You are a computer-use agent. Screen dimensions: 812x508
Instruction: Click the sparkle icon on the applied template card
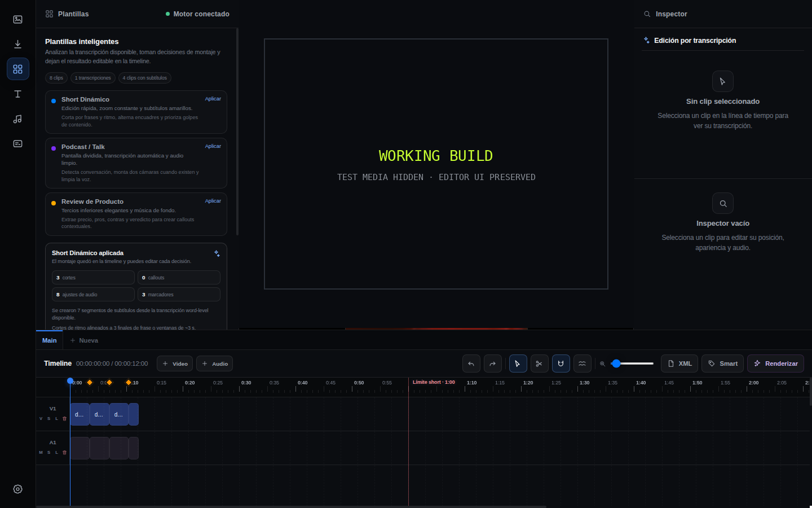click(217, 253)
